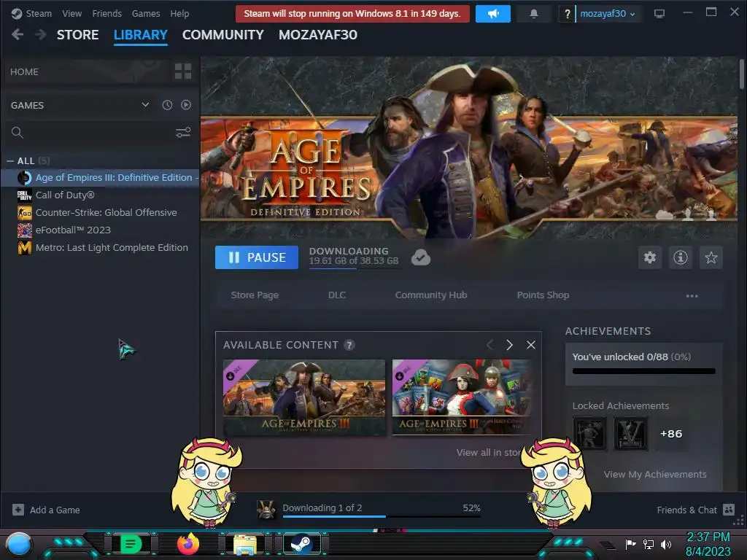Click Add a Game
The height and width of the screenshot is (560, 747).
tap(46, 510)
